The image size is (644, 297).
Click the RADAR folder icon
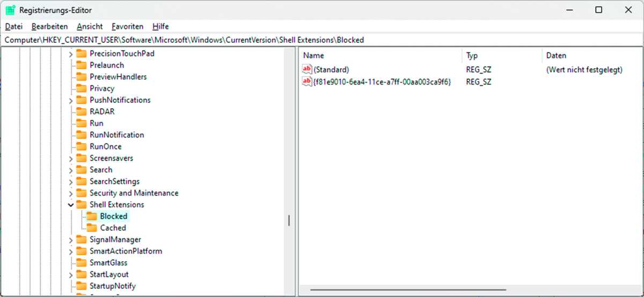coord(81,112)
